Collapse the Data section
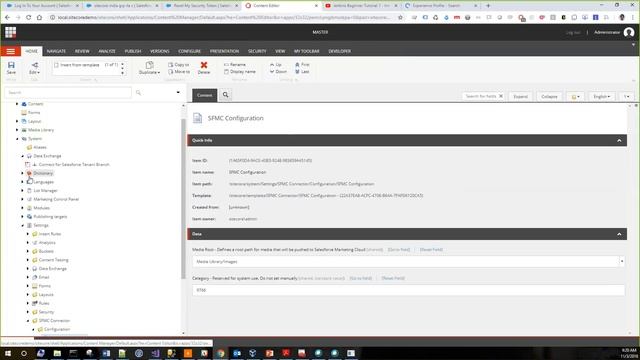 click(x=619, y=234)
